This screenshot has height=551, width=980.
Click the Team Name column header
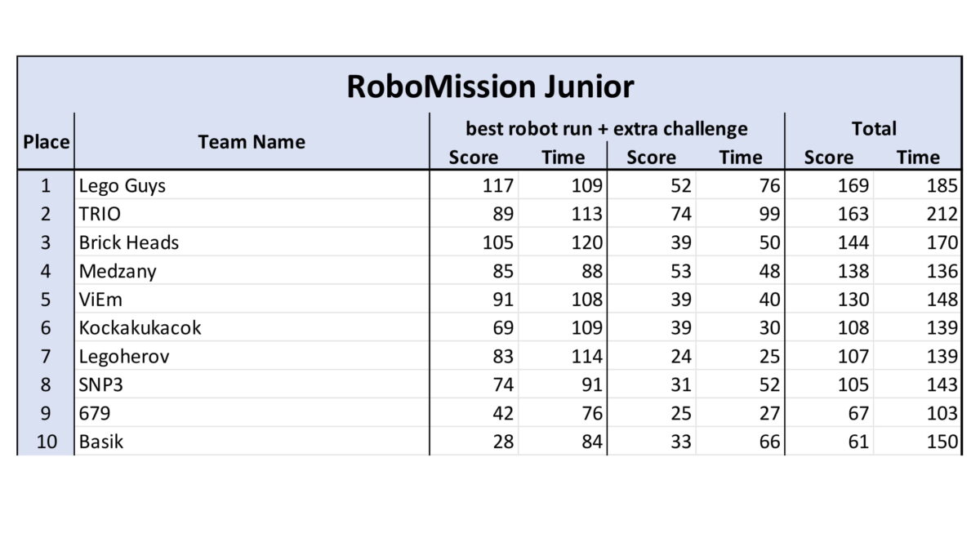252,142
